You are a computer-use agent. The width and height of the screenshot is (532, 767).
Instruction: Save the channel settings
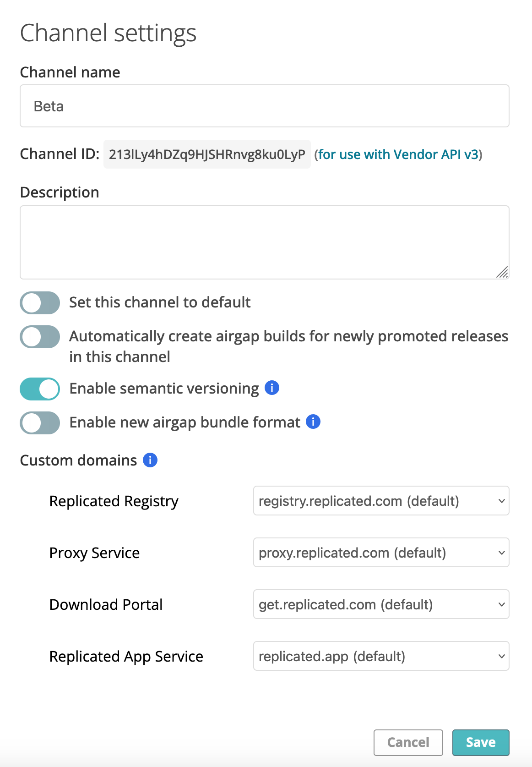(x=480, y=742)
